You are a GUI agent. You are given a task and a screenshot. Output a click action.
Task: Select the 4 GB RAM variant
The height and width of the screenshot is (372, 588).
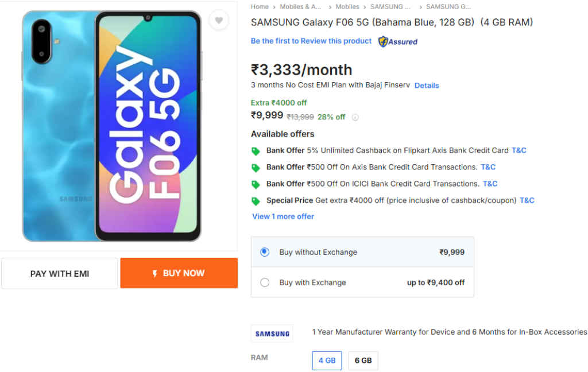(x=327, y=361)
